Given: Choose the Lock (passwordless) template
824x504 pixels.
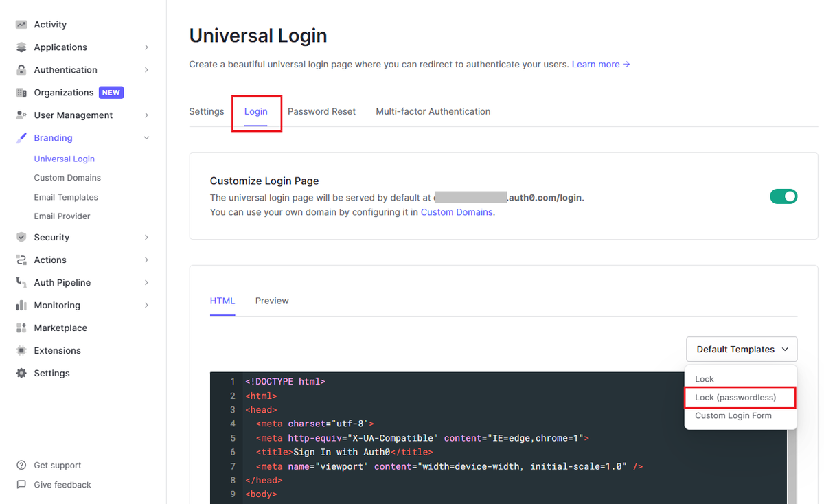Looking at the screenshot, I should tap(735, 398).
